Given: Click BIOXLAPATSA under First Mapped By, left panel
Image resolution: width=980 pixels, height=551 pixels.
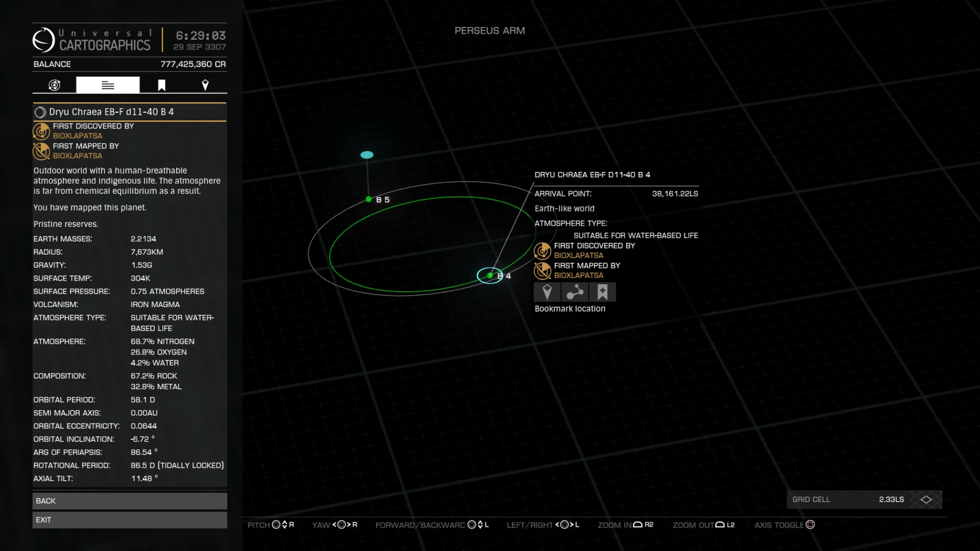Looking at the screenshot, I should click(78, 156).
